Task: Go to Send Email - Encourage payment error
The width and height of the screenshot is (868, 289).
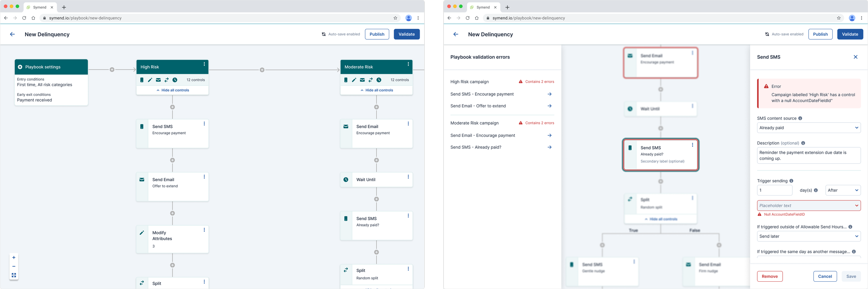Action: coord(550,135)
